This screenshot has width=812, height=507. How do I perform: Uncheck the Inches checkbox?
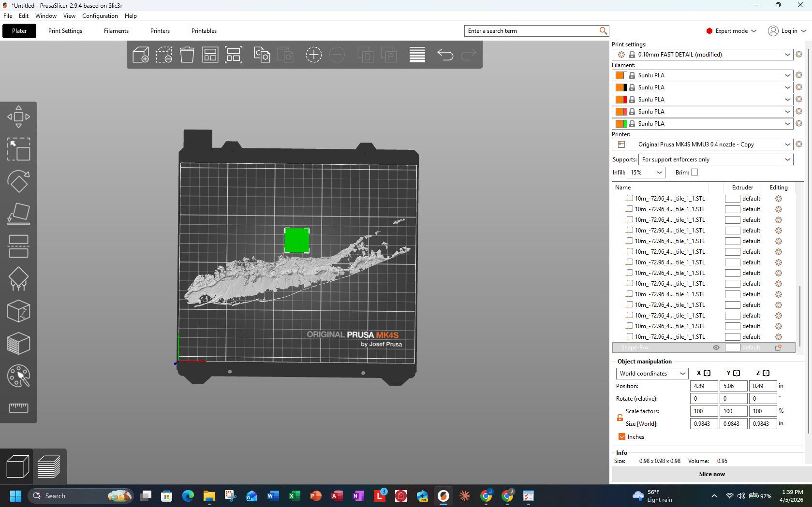[622, 436]
